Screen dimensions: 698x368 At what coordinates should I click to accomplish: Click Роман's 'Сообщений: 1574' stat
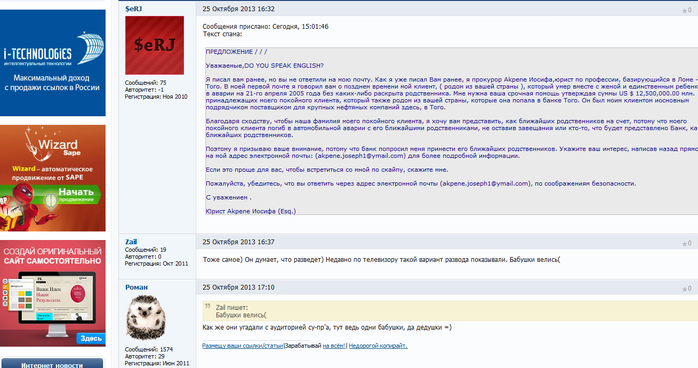pyautogui.click(x=149, y=349)
